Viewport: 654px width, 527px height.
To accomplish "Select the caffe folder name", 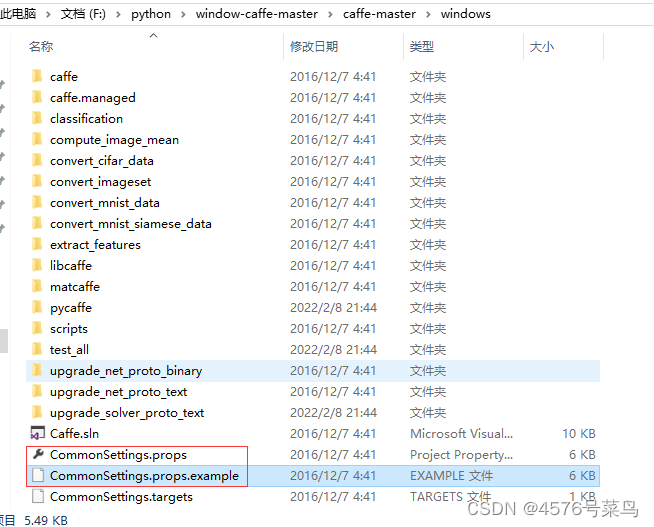I will 64,76.
